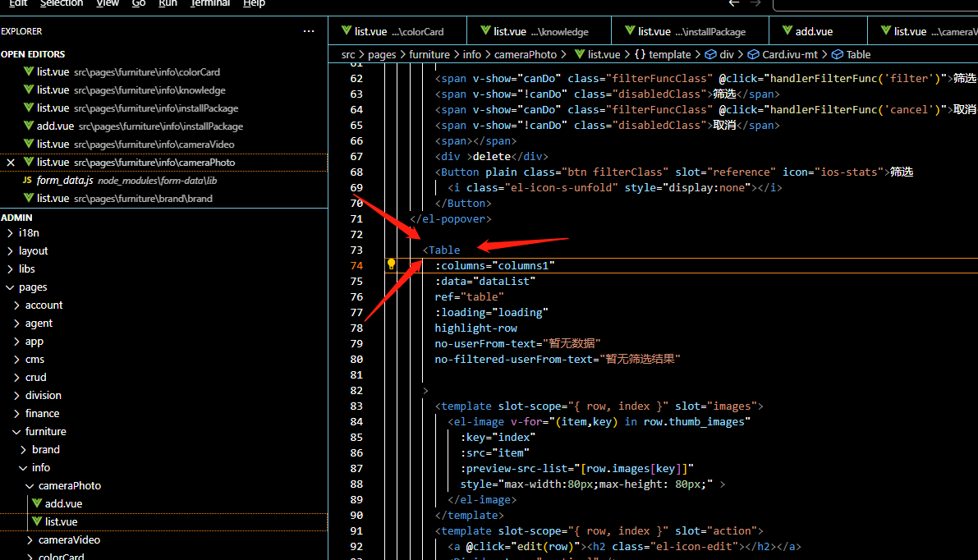Click the cube icon before Card.ivu-mt breadcrumb

point(753,55)
